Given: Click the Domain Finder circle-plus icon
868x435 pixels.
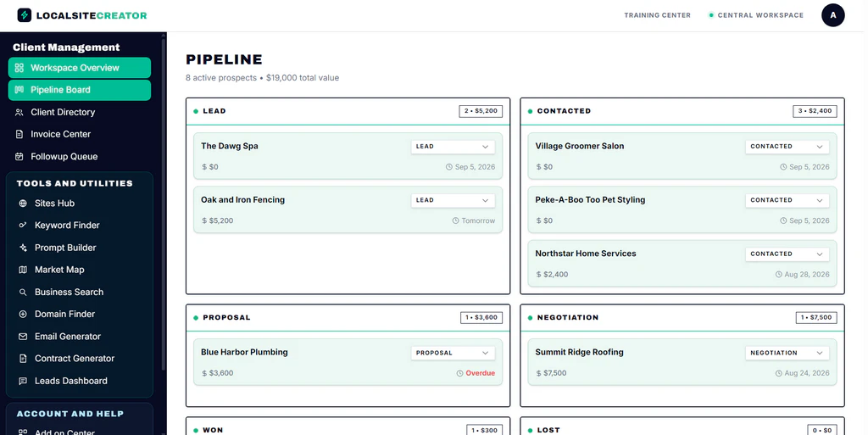Looking at the screenshot, I should click(x=23, y=314).
